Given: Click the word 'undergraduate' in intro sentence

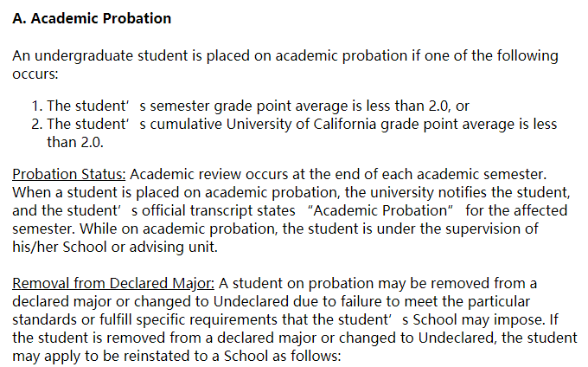Looking at the screenshot, I should [x=84, y=56].
